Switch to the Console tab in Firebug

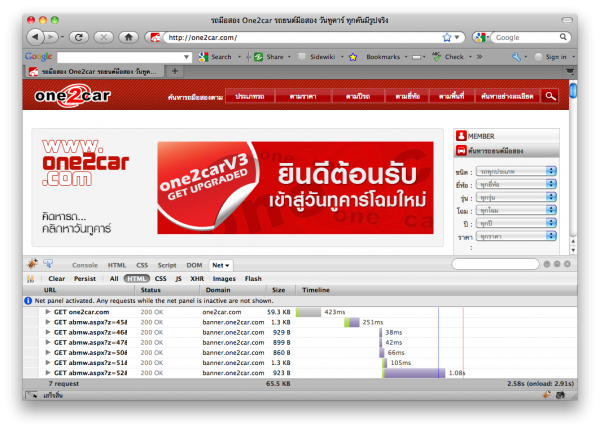(x=85, y=264)
